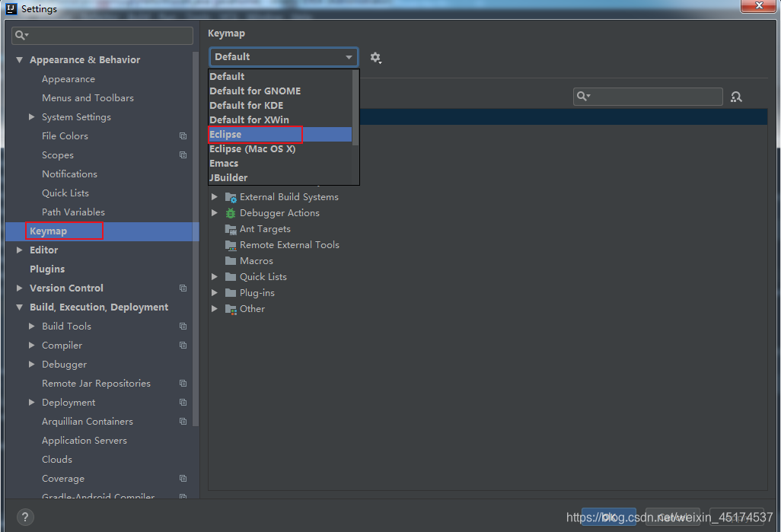This screenshot has width=781, height=532.
Task: Expand the Editor settings section
Action: click(x=20, y=250)
